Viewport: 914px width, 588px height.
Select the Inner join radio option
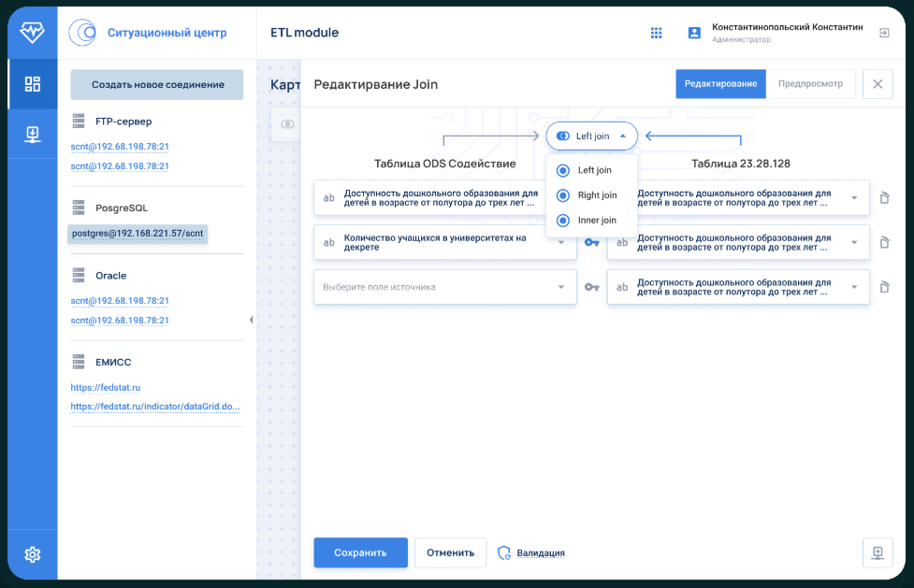tap(563, 221)
